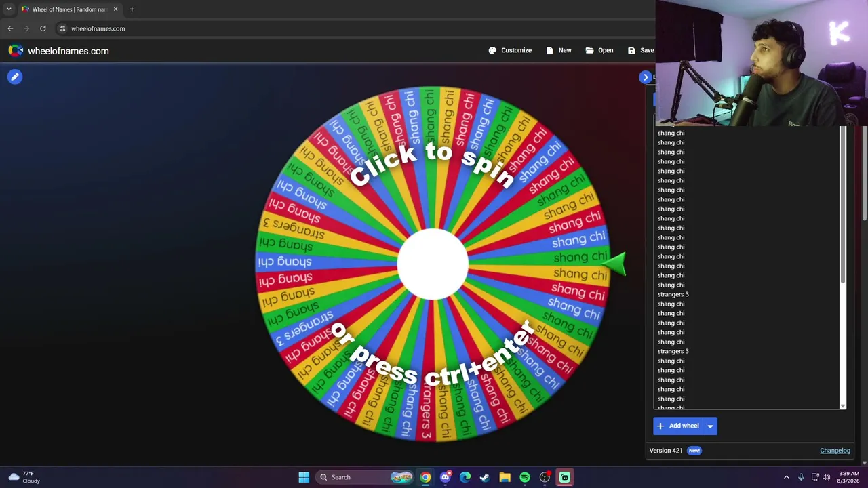Open a new browser tab
This screenshot has height=488, width=868.
(x=132, y=9)
